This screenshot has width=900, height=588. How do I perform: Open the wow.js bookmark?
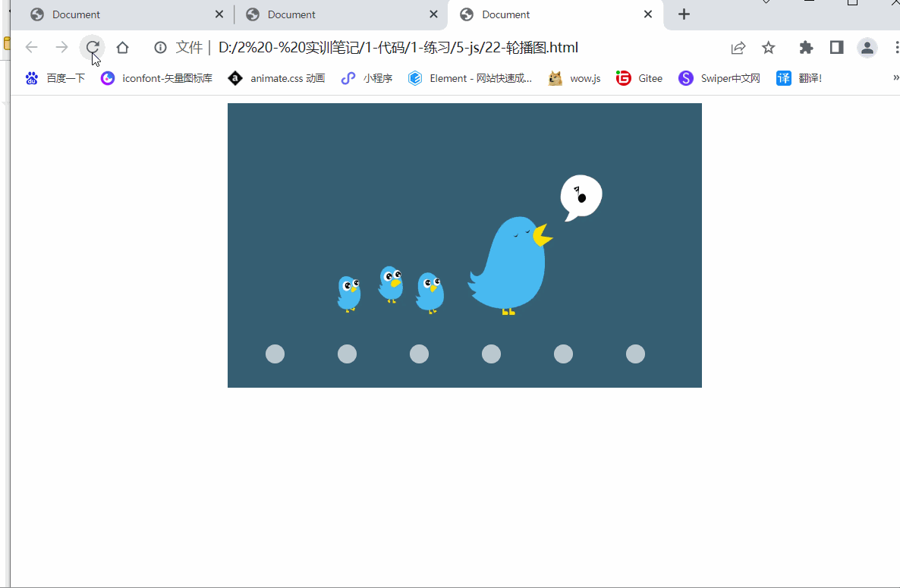574,79
